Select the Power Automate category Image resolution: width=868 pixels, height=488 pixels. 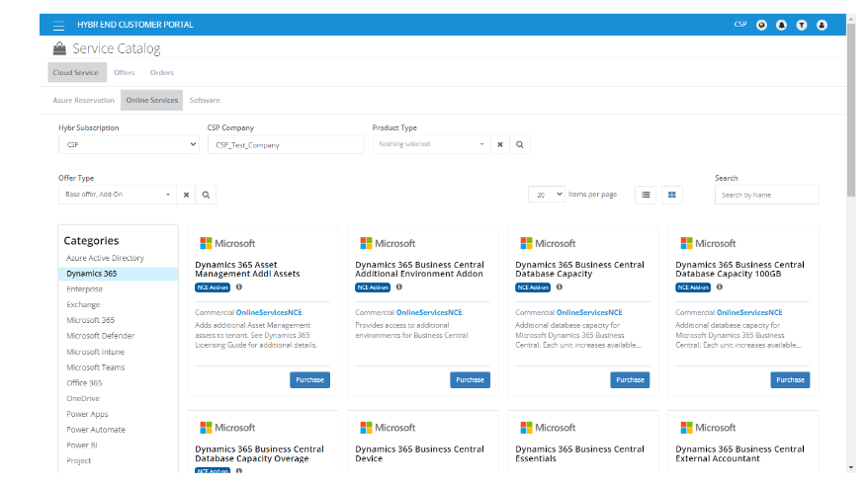click(96, 430)
